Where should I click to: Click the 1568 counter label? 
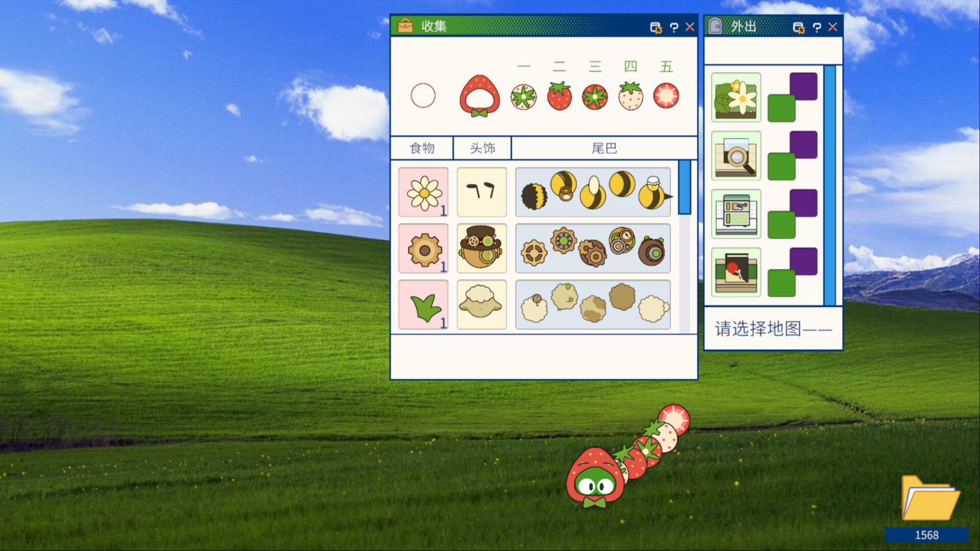click(x=926, y=535)
